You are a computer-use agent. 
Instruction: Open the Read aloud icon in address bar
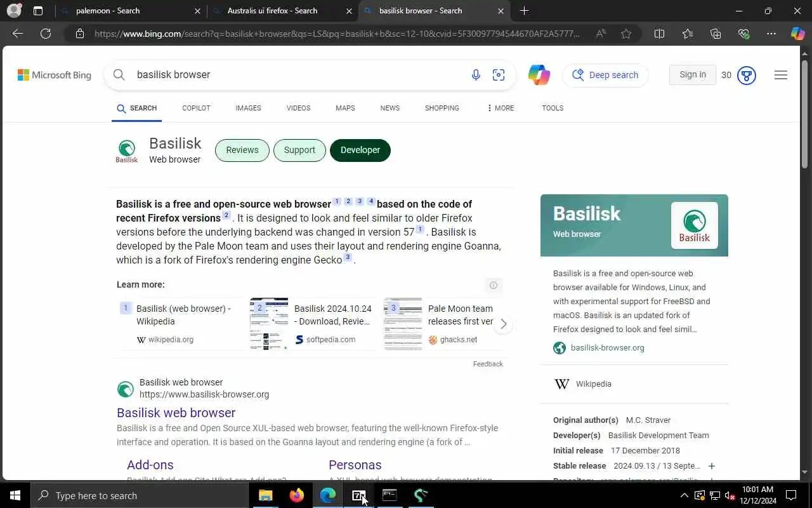(x=601, y=34)
